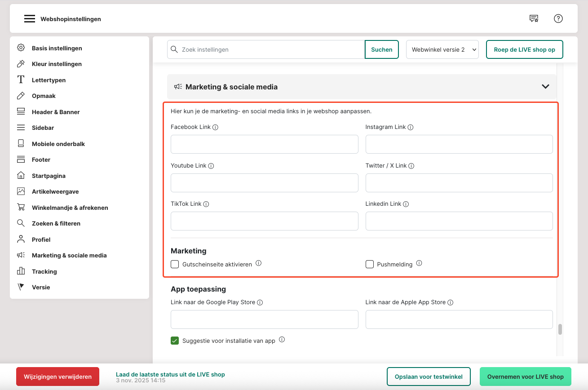Open the help question mark icon
This screenshot has height=390, width=588.
(x=558, y=18)
